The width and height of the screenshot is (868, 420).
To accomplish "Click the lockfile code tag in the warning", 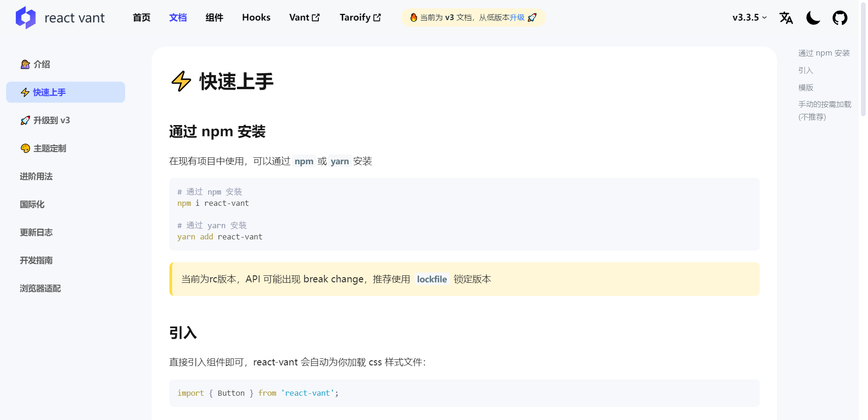I will [432, 279].
